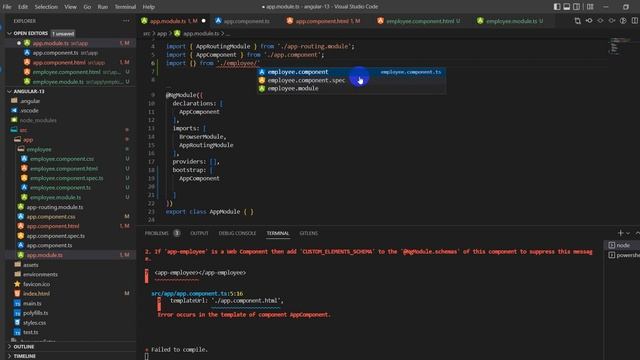Select the employee.component autocomplete suggestion
Viewport: 640px width, 360px height.
click(x=351, y=72)
